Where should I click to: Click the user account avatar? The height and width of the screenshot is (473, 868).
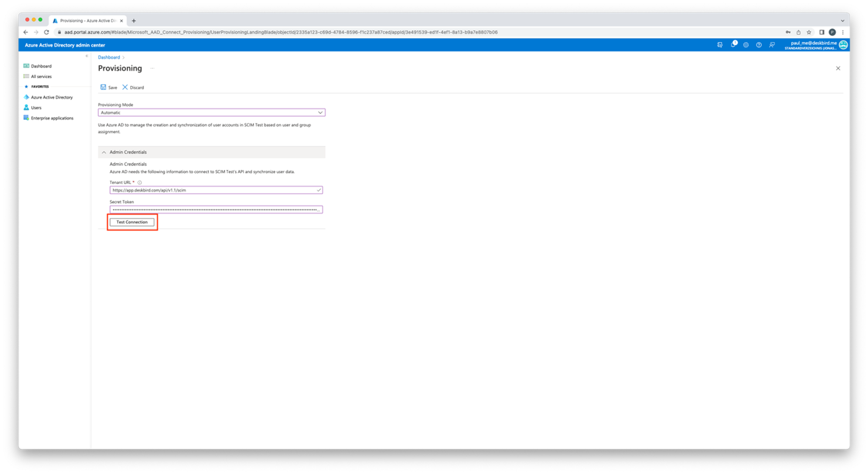[x=843, y=45]
